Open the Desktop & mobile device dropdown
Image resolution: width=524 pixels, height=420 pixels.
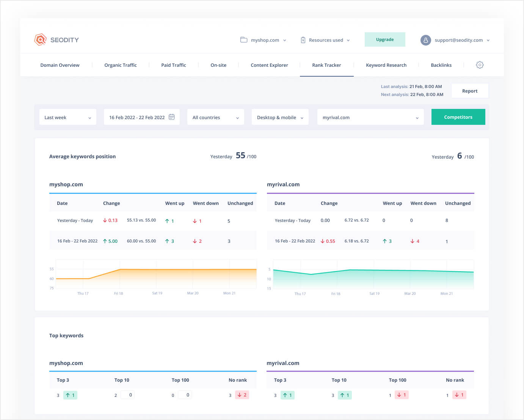tap(280, 117)
